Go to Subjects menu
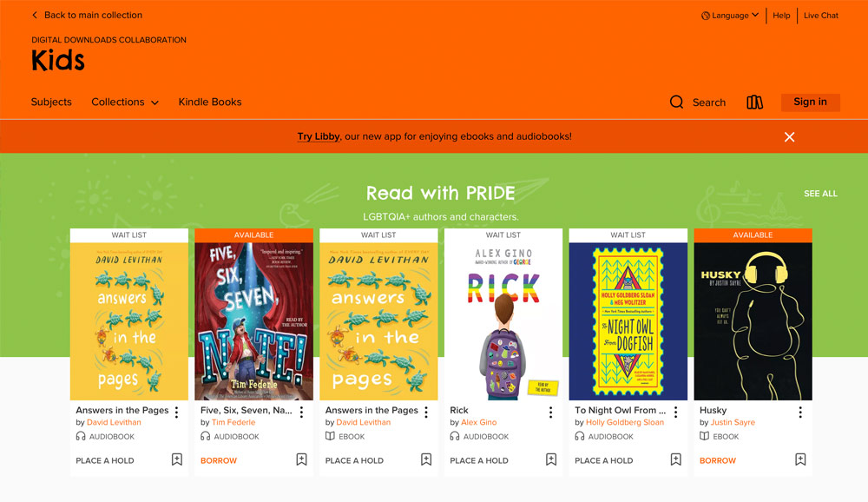Viewport: 868px width, 502px height. pyautogui.click(x=51, y=102)
